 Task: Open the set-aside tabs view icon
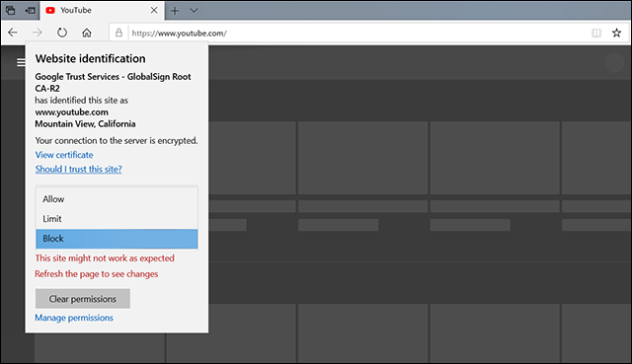[x=11, y=11]
